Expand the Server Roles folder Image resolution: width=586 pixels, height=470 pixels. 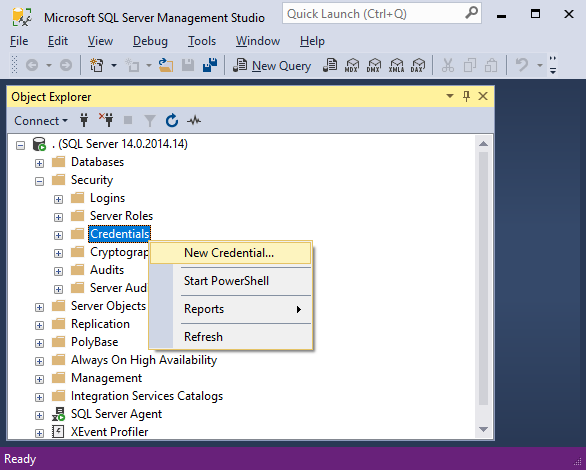coord(58,217)
